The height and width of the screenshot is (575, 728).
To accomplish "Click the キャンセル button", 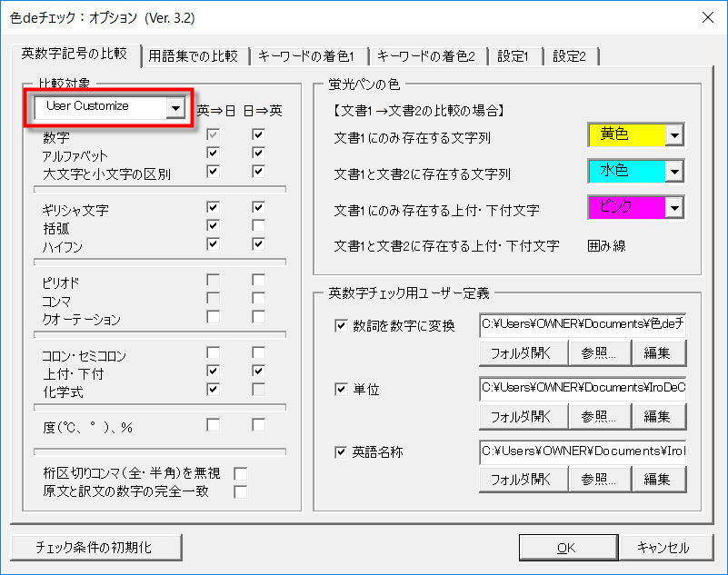I will click(662, 547).
